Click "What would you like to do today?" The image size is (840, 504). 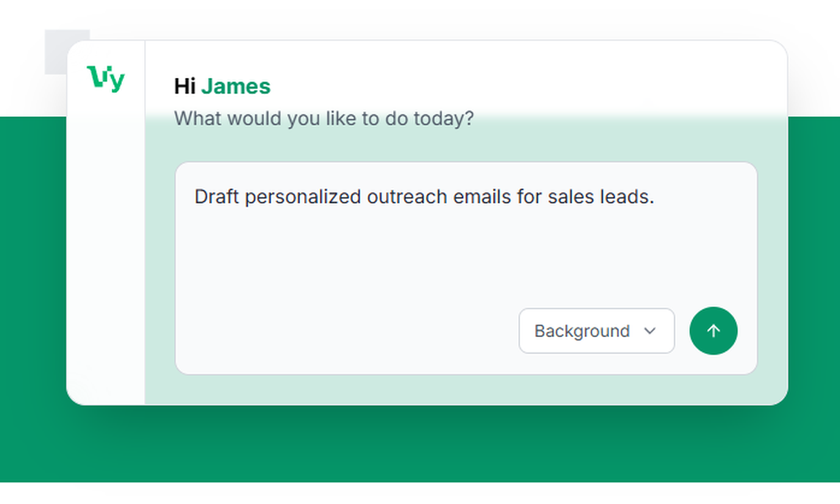(x=323, y=118)
